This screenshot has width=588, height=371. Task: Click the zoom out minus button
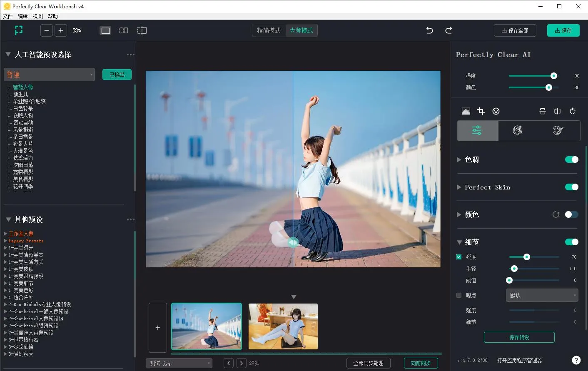47,30
